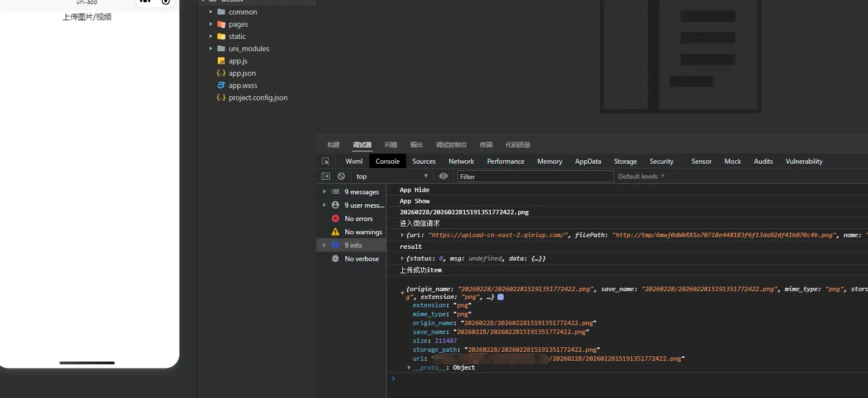Select the No verbose filter
This screenshot has width=868, height=398.
click(x=362, y=259)
